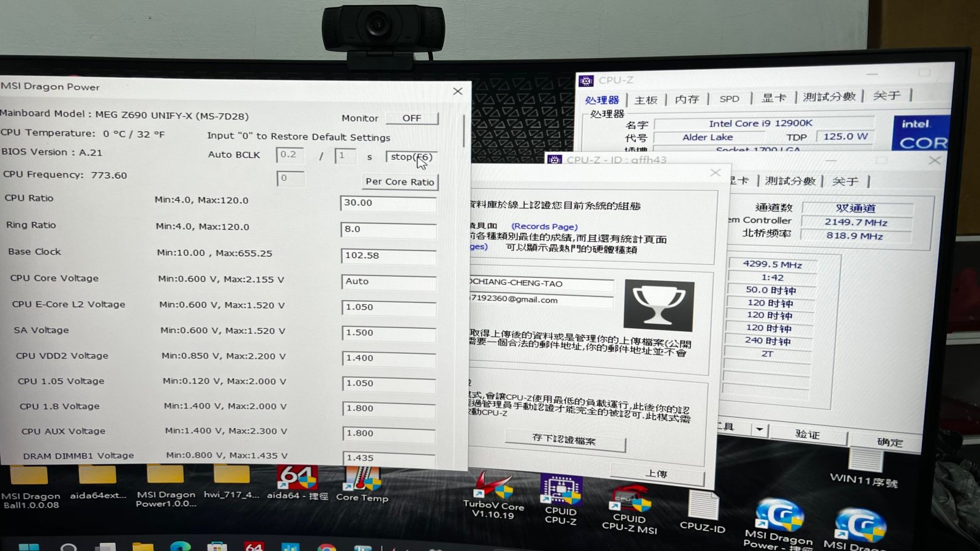Image resolution: width=980 pixels, height=551 pixels.
Task: Click the 确定 button in CPU-Z
Action: click(x=889, y=441)
